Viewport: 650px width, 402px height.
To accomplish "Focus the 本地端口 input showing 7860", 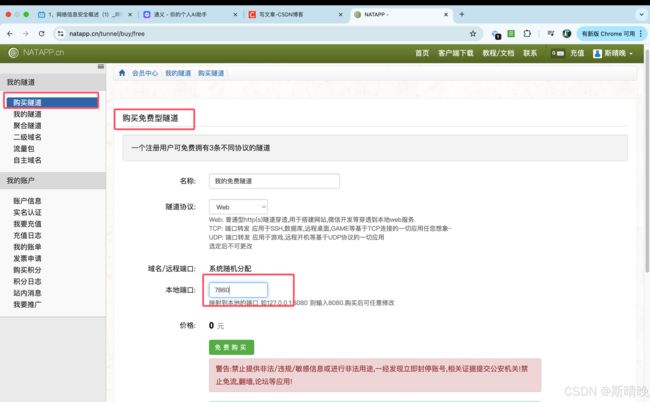I will tap(238, 290).
